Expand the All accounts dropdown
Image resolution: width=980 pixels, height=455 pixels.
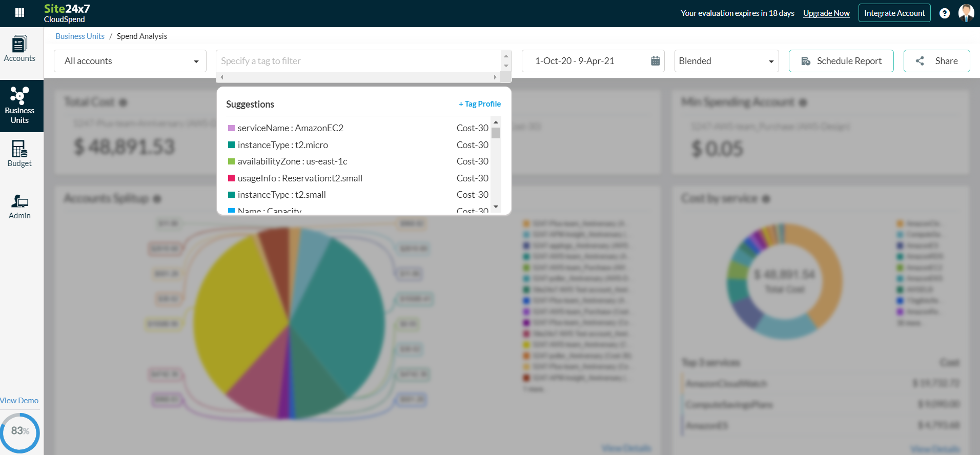130,61
